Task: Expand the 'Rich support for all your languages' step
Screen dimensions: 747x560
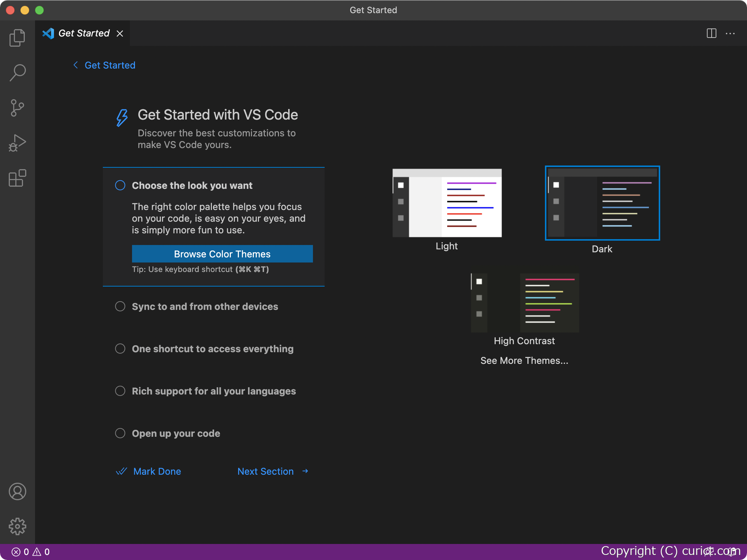Action: [x=120, y=391]
